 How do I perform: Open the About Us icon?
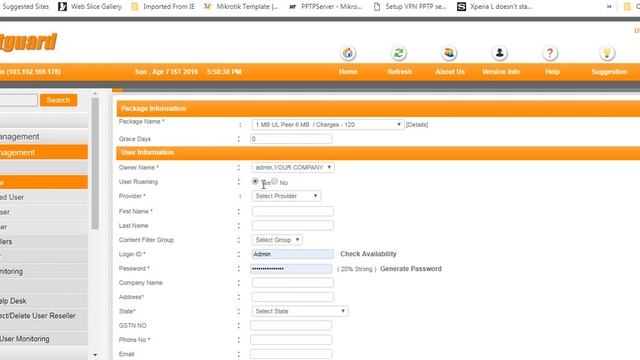pyautogui.click(x=449, y=53)
